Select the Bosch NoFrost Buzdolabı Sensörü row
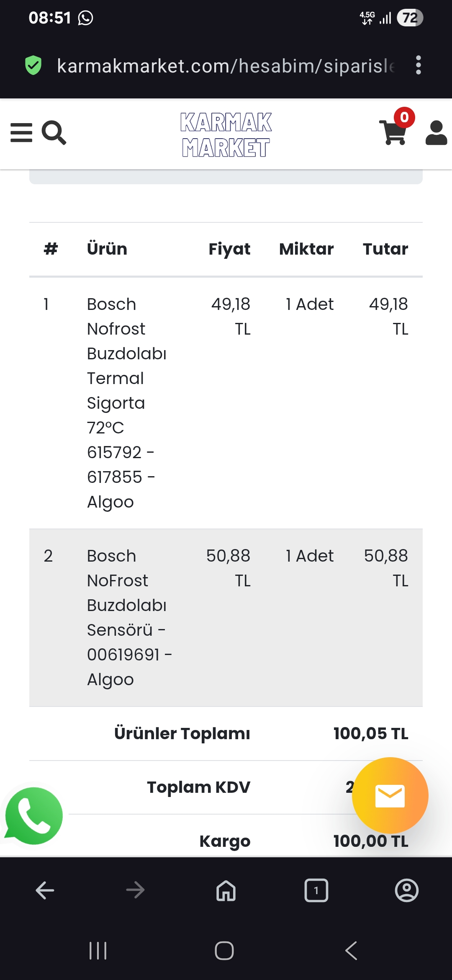This screenshot has width=452, height=980. [226, 618]
